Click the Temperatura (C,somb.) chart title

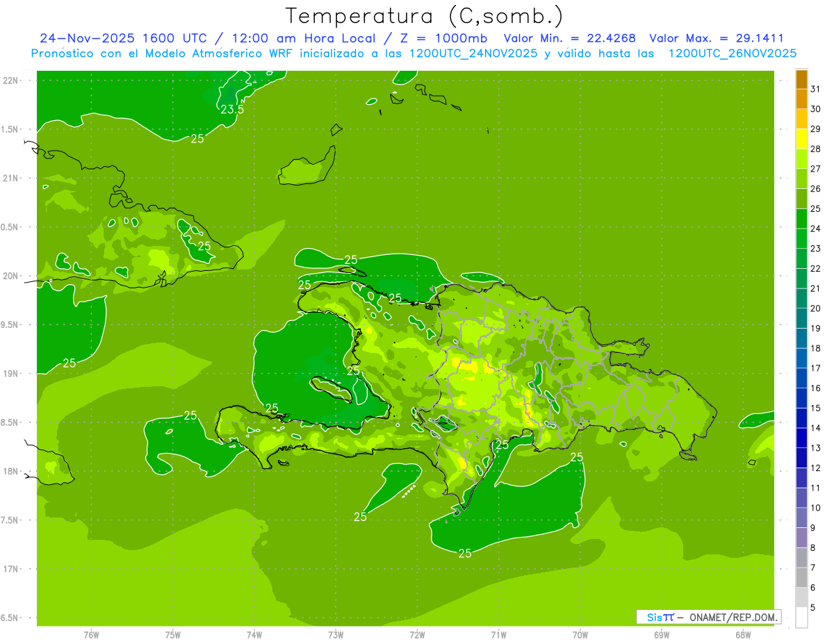pyautogui.click(x=424, y=15)
